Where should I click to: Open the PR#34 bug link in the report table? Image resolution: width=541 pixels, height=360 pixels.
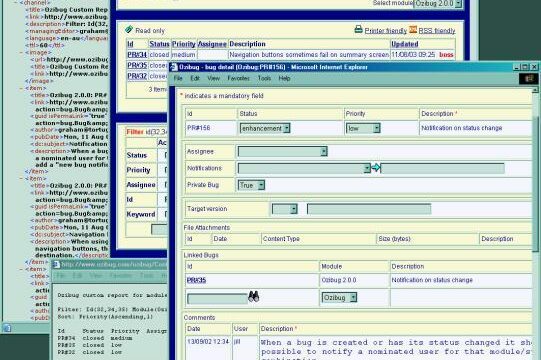[137, 55]
